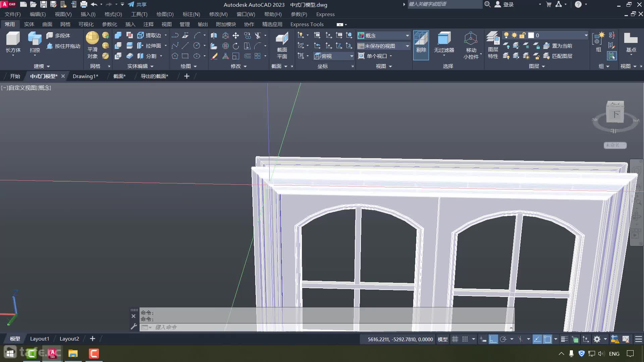Viewport: 644px width, 362px height.
Task: Expand the Modeling (建模) panel
Action: [42, 66]
